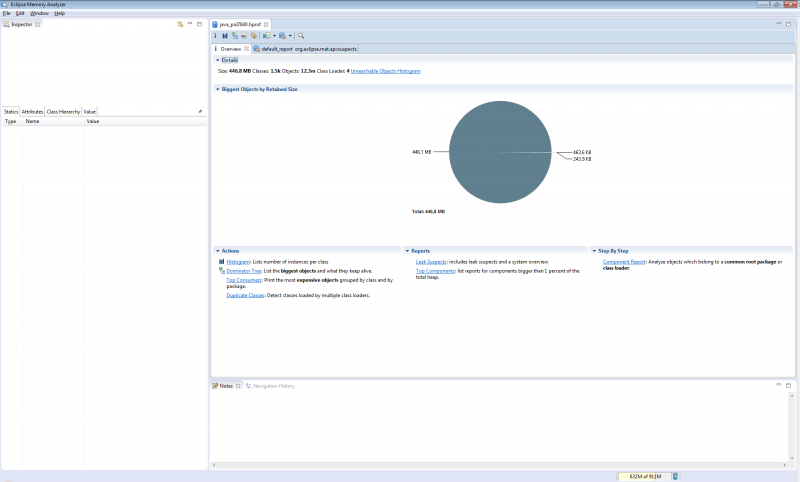Image resolution: width=800 pixels, height=482 pixels.
Task: Run garbage collector via trash icon
Action: [674, 476]
